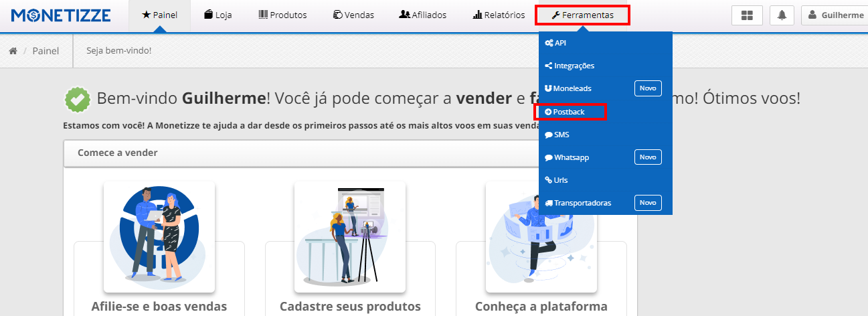Click the Cadastre seus produtos illustration
Image resolution: width=868 pixels, height=316 pixels.
(350, 237)
